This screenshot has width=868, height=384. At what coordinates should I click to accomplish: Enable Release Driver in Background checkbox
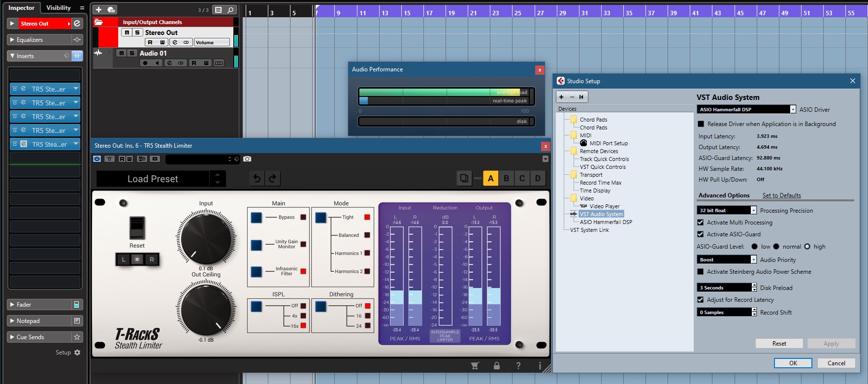[x=701, y=124]
